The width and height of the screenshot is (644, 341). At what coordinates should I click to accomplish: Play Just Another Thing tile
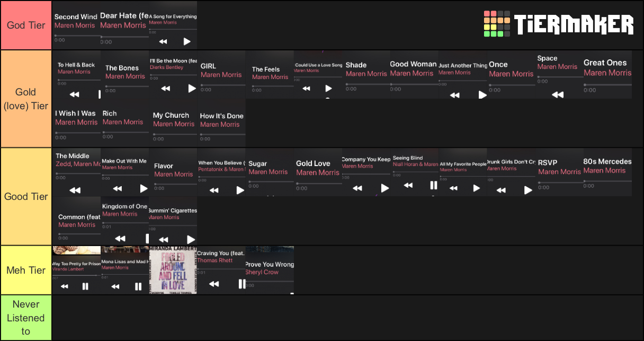(482, 95)
